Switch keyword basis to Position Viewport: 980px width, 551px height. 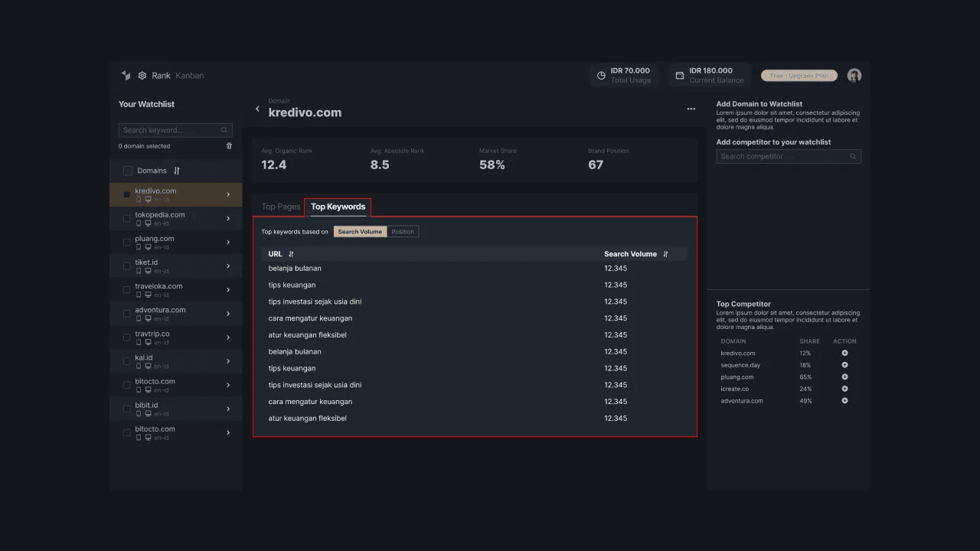pyautogui.click(x=403, y=232)
